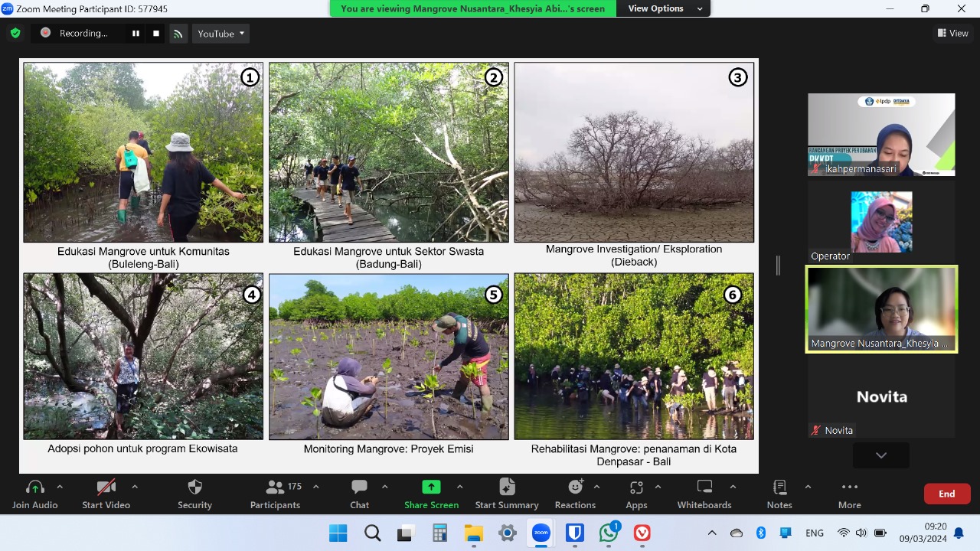This screenshot has width=980, height=551.
Task: Pause the meeting recording
Action: click(x=136, y=34)
